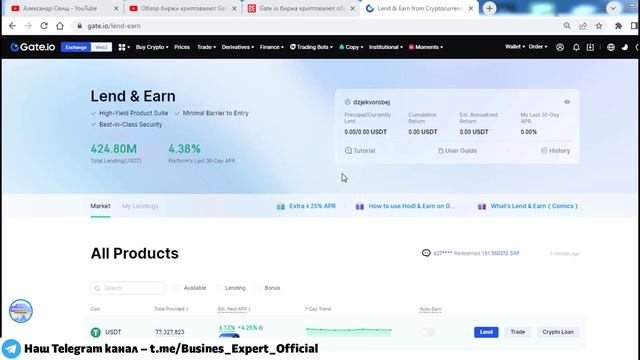The height and width of the screenshot is (360, 640).
Task: Switch to the Обзор биржи YouTube tab
Action: pos(183,9)
